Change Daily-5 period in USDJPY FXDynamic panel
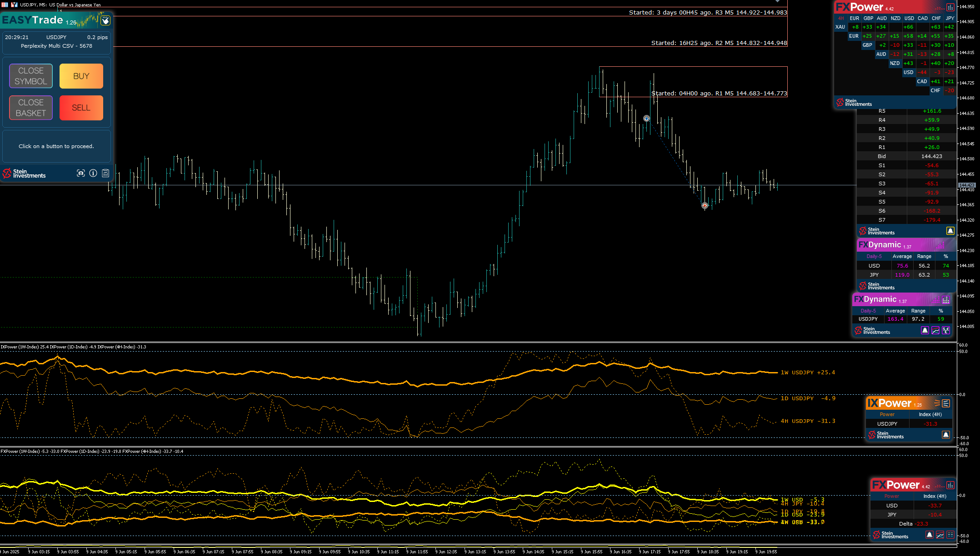This screenshot has height=556, width=980. [x=868, y=311]
